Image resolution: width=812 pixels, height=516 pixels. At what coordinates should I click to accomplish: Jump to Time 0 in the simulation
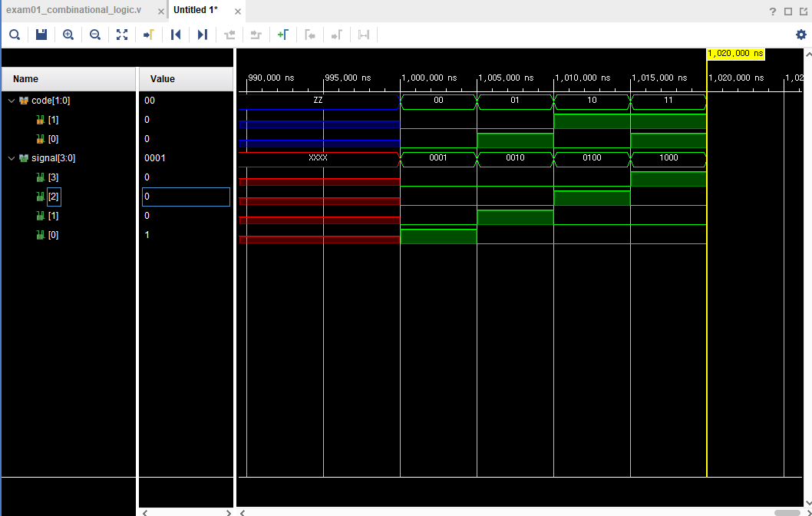(175, 35)
